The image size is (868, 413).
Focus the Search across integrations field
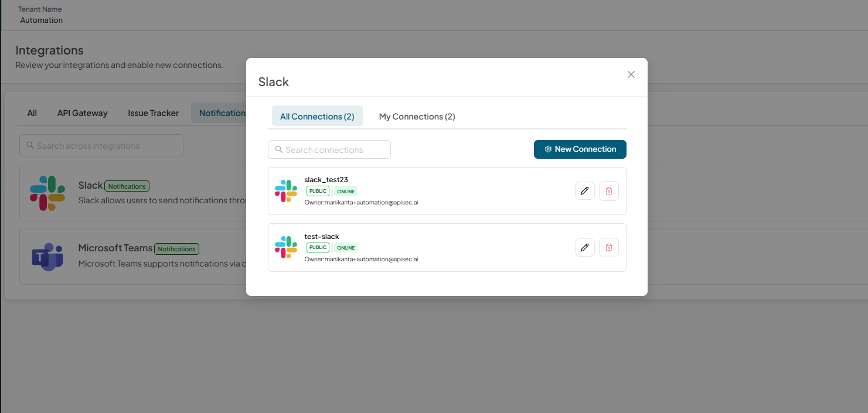point(101,145)
